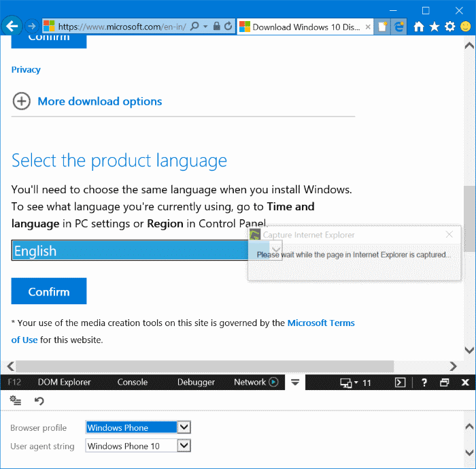Click the page vertical scrollbar down arrow
Viewport: 476px width, 469px height.
(x=469, y=350)
